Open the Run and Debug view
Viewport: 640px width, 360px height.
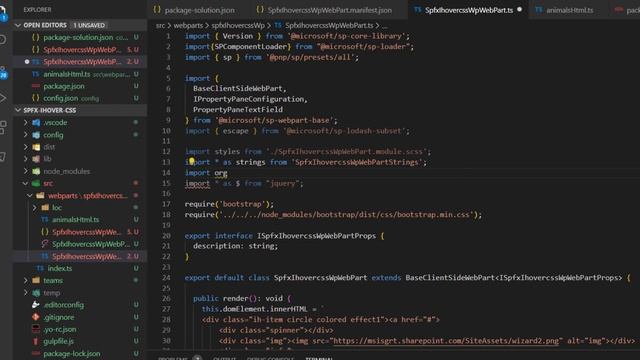pyautogui.click(x=2, y=98)
